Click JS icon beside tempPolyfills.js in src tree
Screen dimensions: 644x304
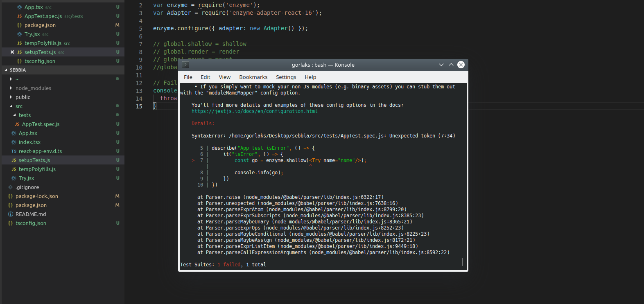click(x=14, y=169)
